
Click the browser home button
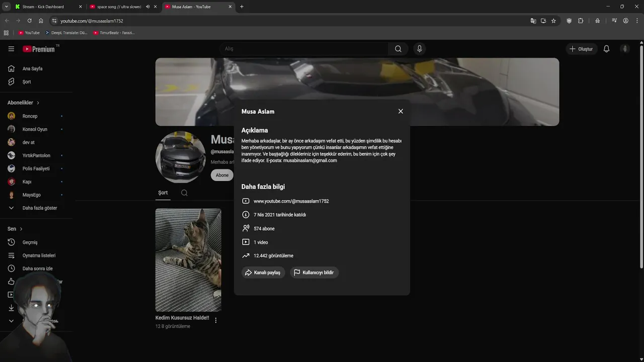[41, 21]
